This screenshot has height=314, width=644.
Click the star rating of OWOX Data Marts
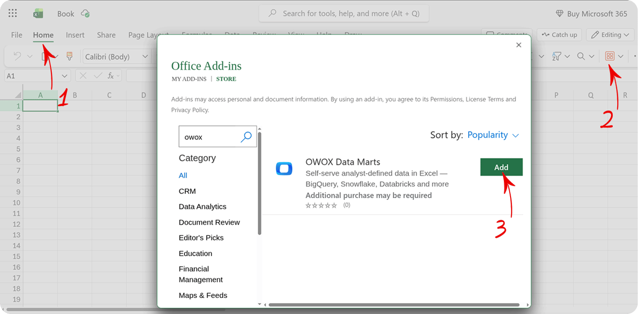click(x=321, y=206)
